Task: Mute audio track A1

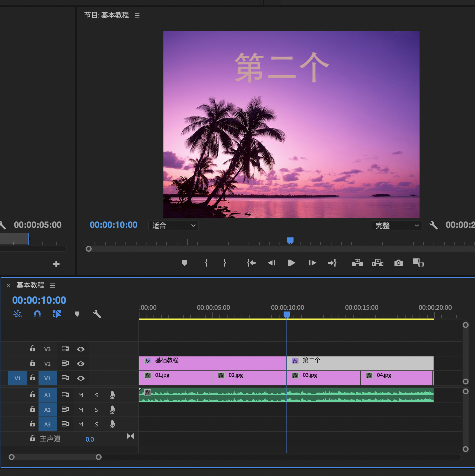Action: pyautogui.click(x=81, y=395)
